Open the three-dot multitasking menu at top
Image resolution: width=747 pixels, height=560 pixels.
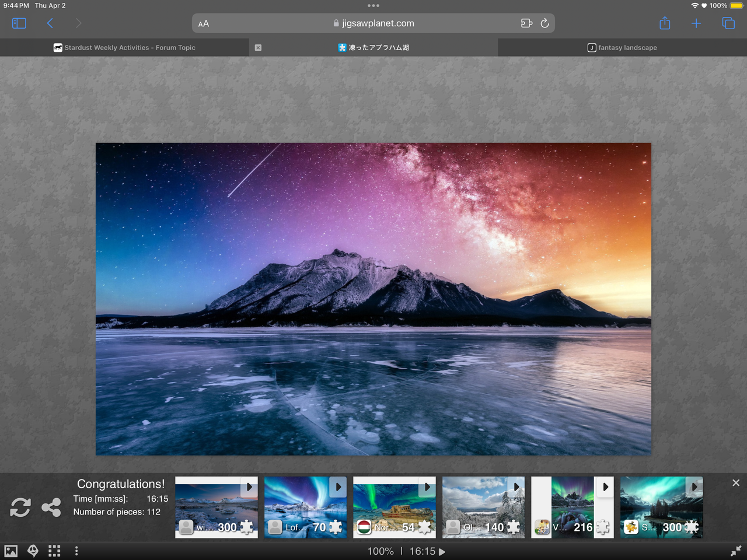tap(373, 6)
